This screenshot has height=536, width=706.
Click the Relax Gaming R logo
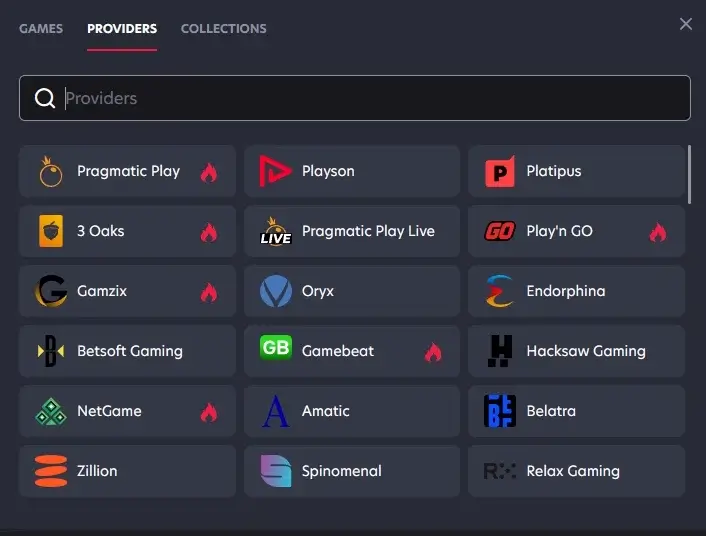pos(500,471)
